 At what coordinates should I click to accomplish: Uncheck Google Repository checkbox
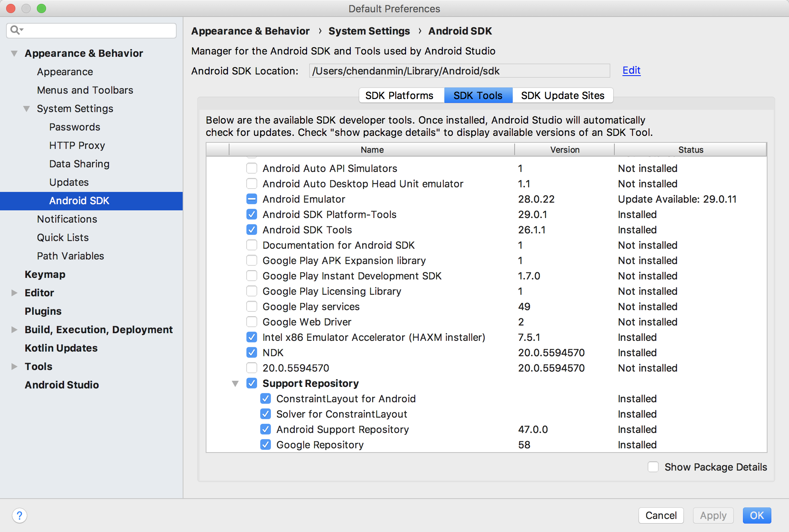tap(266, 445)
